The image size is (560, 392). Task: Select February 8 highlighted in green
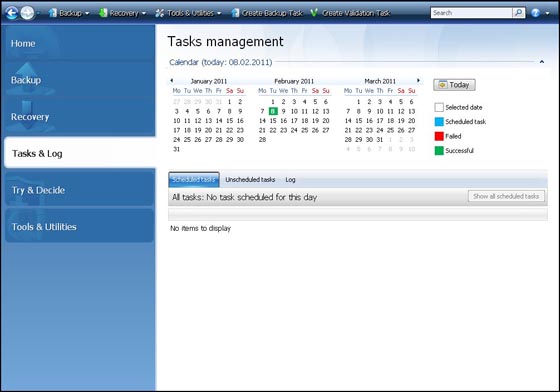273,111
